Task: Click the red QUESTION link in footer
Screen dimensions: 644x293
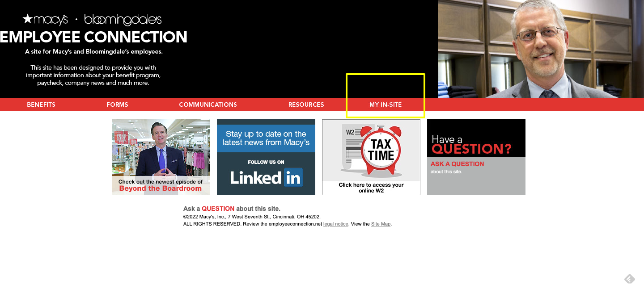Action: click(218, 209)
